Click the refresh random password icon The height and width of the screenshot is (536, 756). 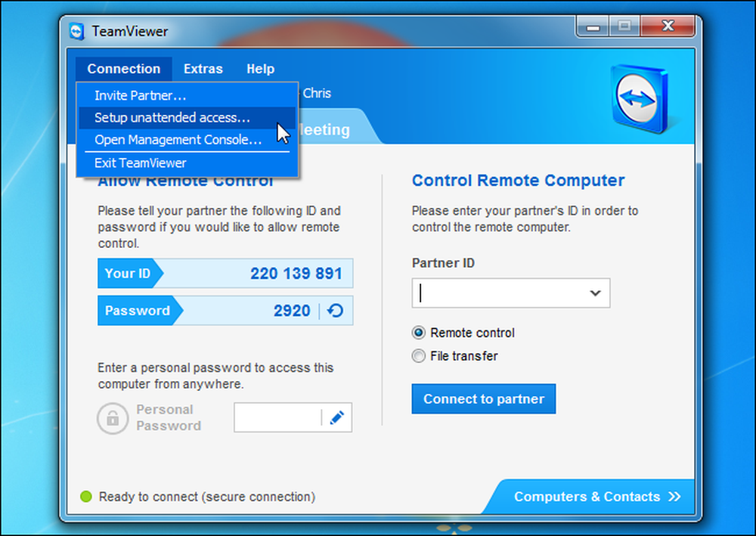tap(335, 311)
